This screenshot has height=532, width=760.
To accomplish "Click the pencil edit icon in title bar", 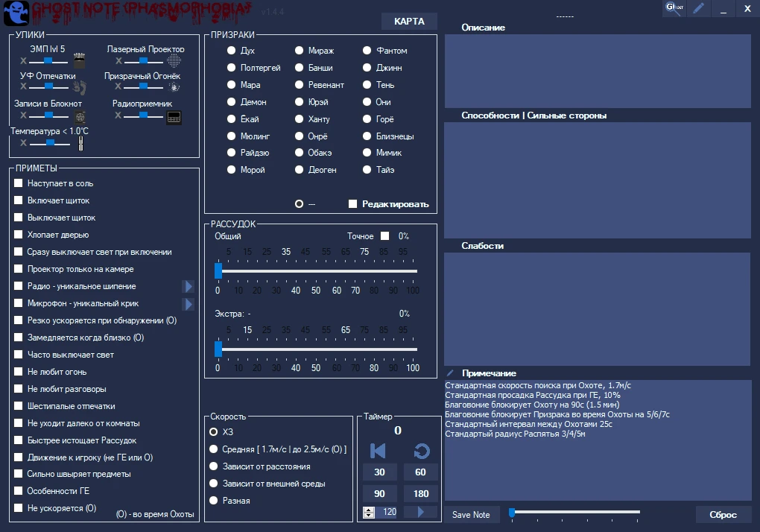I will click(x=698, y=8).
